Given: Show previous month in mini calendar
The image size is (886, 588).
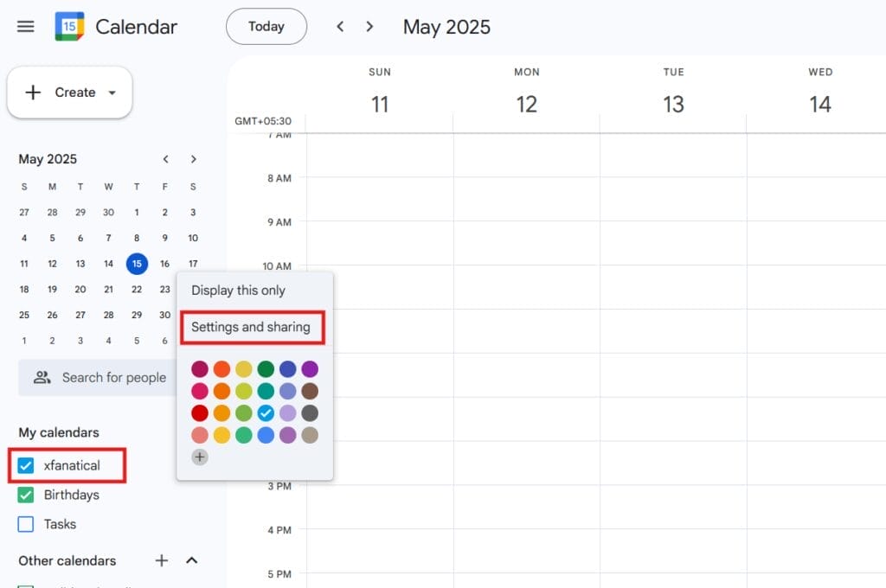Looking at the screenshot, I should pyautogui.click(x=165, y=159).
